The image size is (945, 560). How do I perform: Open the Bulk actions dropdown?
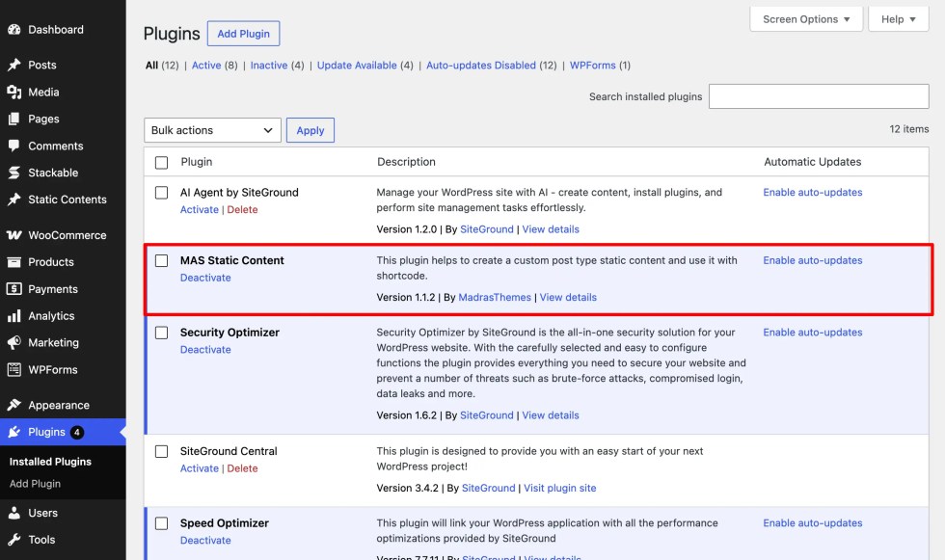coord(212,130)
